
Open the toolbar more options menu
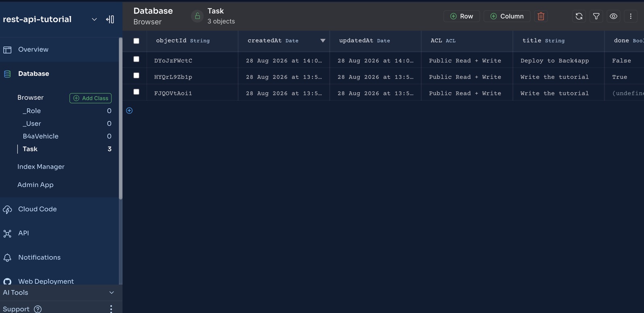pos(631,16)
